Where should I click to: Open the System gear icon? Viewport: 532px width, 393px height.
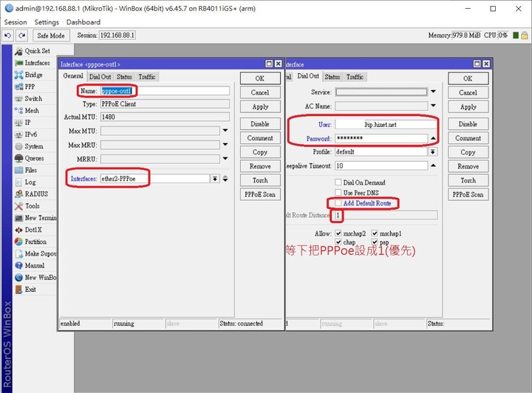[18, 146]
